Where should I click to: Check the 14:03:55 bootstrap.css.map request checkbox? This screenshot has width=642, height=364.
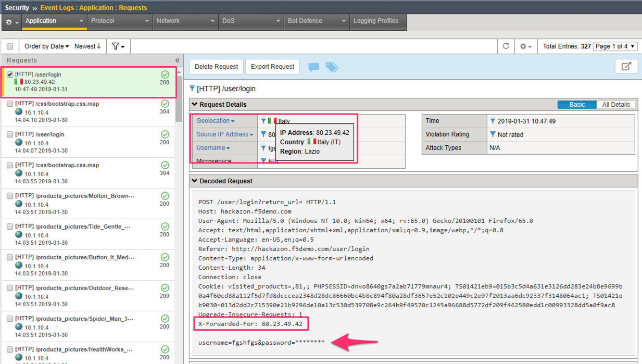tap(10, 165)
